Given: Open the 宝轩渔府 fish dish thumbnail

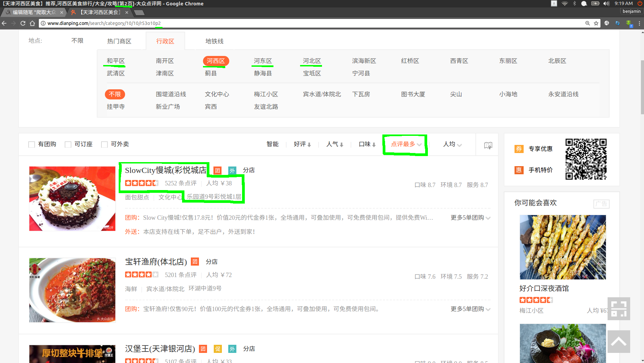Looking at the screenshot, I should coord(72,290).
